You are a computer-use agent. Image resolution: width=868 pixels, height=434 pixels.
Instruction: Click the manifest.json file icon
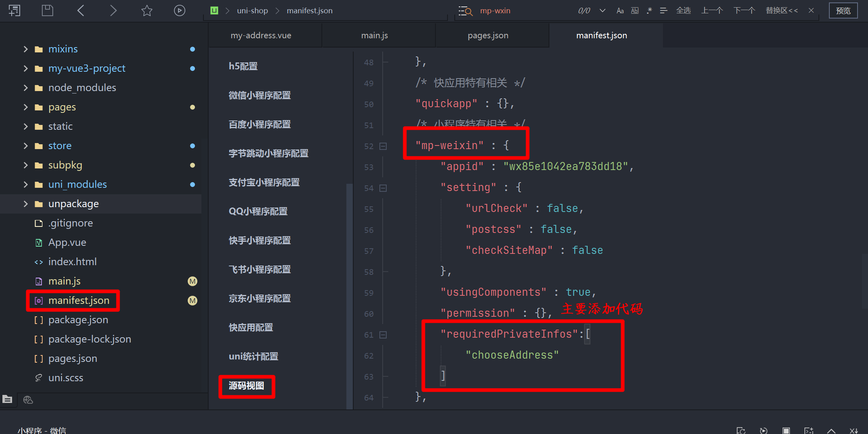[x=39, y=301]
